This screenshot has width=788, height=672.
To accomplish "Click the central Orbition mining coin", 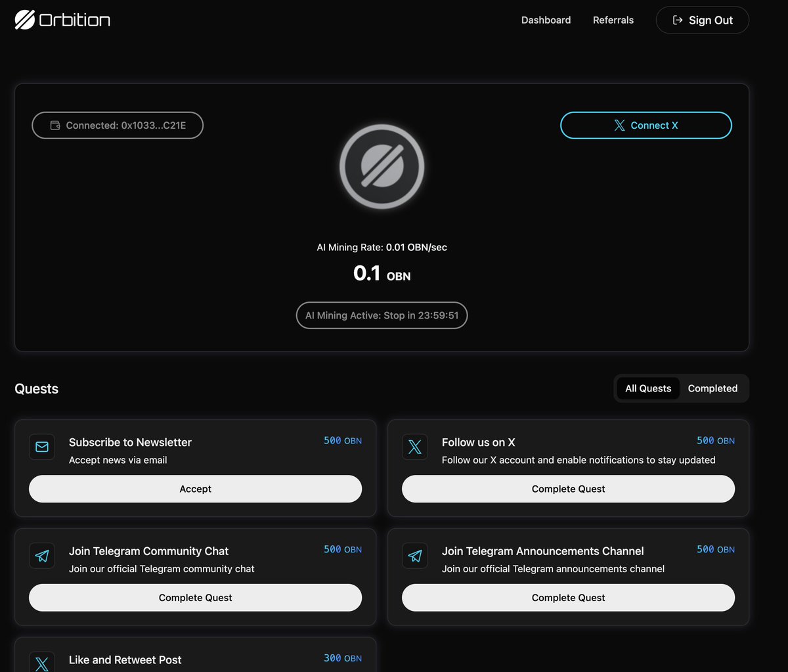I will 382,167.
